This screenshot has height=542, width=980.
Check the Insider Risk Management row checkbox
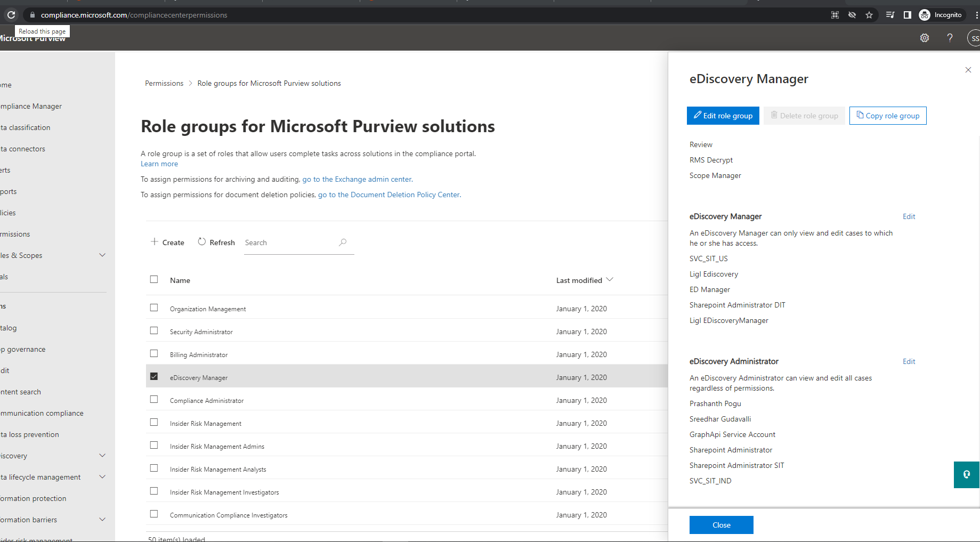pyautogui.click(x=154, y=422)
